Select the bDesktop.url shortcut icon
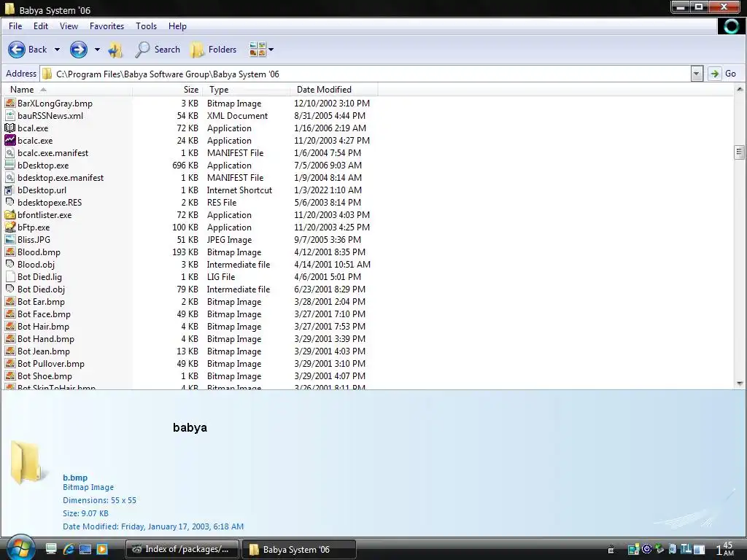 coord(9,190)
